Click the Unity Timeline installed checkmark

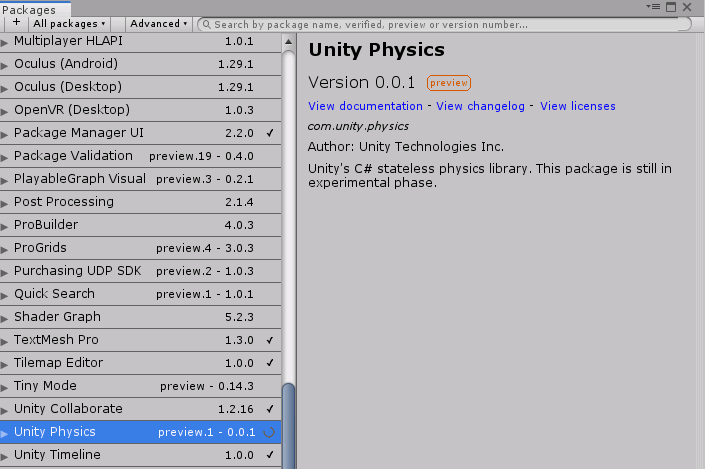click(270, 455)
